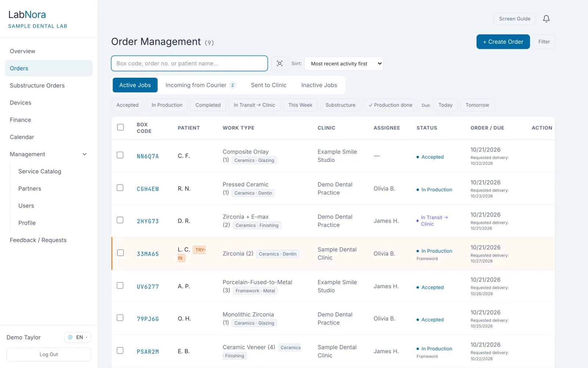This screenshot has width=588, height=368.
Task: Go to the Finance section
Action: click(49, 120)
